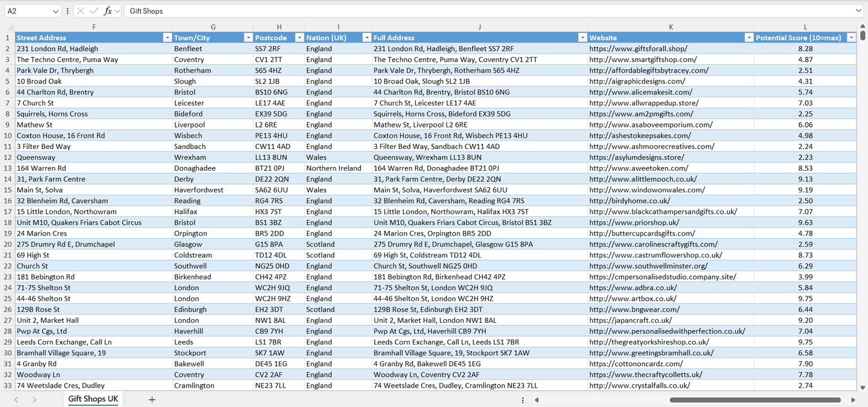Open the Town/City filter dropdown
This screenshot has width=868, height=407.
(248, 38)
